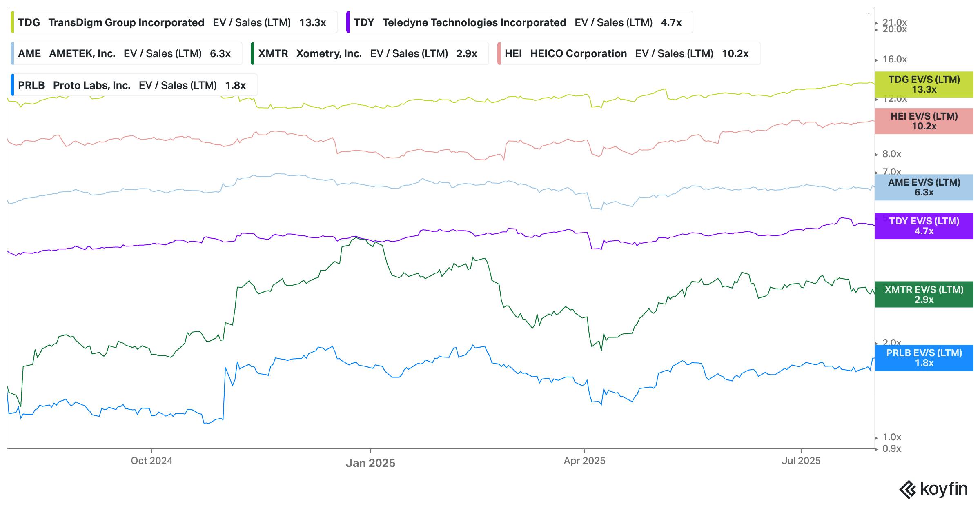980x506 pixels.
Task: Click the HEI EV/S 10.2x axis label
Action: (x=924, y=121)
